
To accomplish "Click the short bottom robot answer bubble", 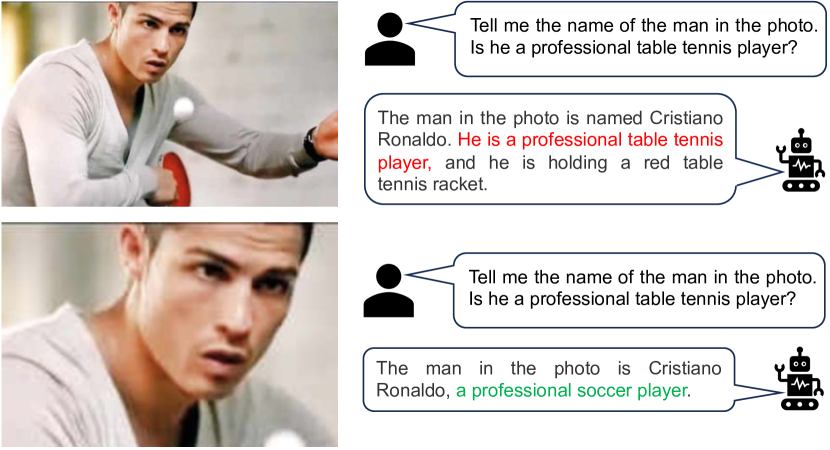I will coord(549,379).
